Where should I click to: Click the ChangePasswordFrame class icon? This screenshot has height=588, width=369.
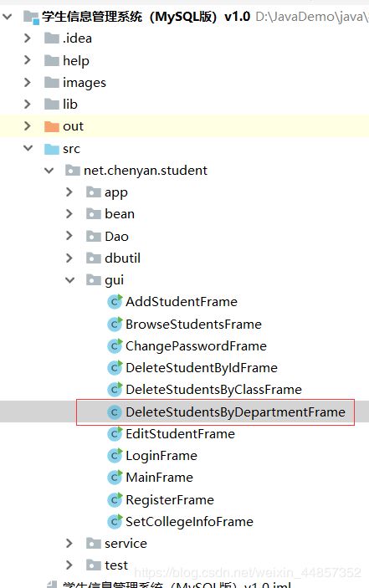[x=115, y=345]
